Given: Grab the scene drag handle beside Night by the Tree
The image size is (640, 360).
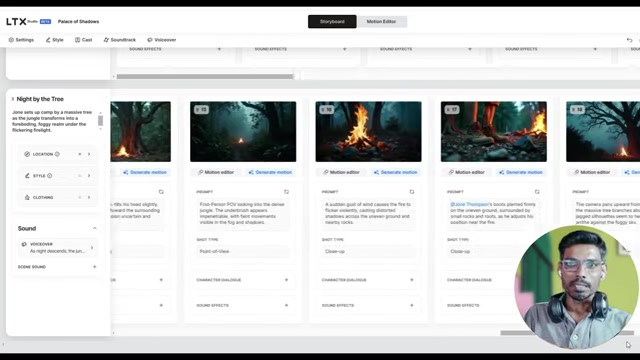Looking at the screenshot, I should 13,99.
